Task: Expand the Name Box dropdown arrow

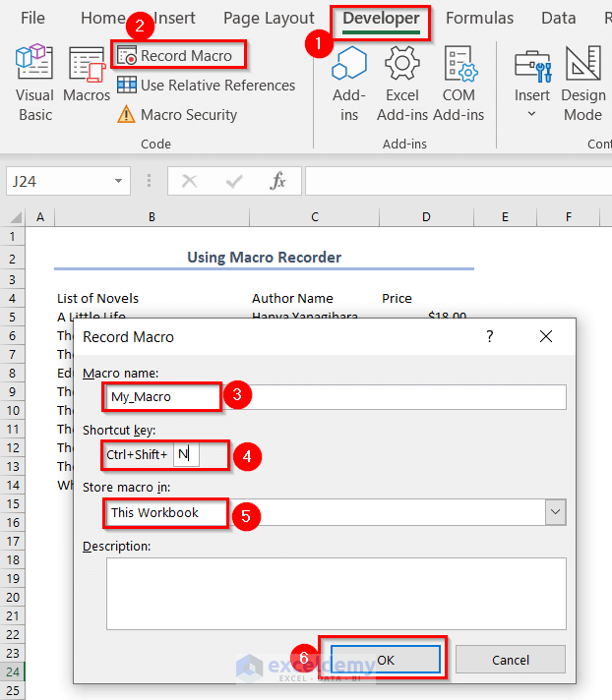Action: click(118, 181)
